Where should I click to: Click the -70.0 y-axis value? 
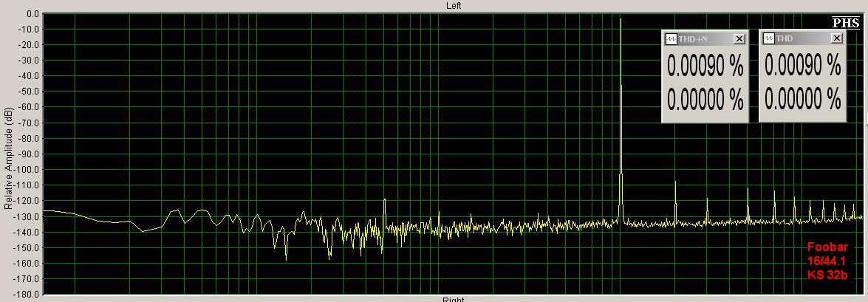pyautogui.click(x=29, y=123)
